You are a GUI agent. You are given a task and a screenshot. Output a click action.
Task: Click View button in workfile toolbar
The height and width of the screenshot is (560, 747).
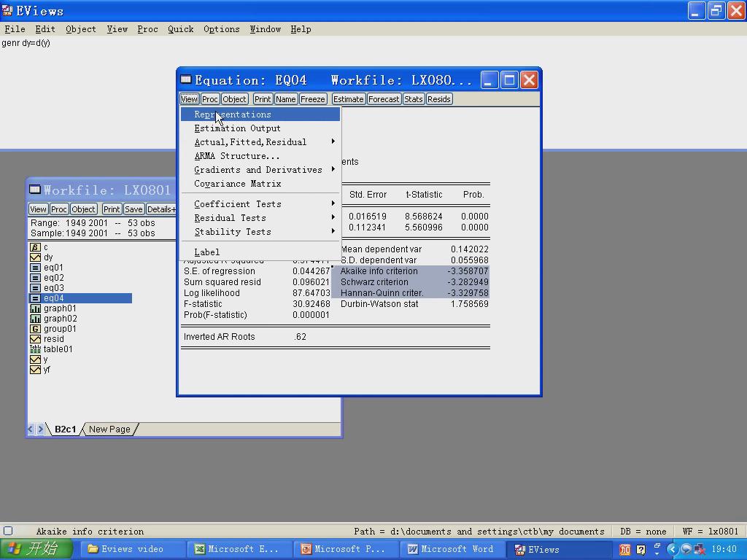click(38, 209)
